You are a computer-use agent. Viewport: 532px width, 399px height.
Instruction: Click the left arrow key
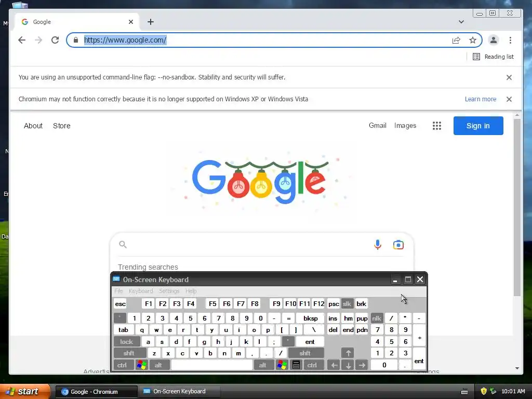334,365
